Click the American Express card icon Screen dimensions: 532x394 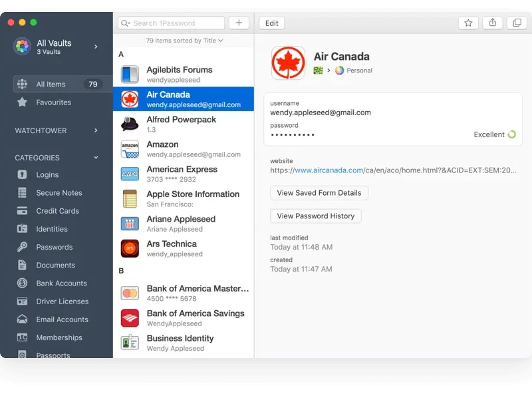[x=130, y=174]
